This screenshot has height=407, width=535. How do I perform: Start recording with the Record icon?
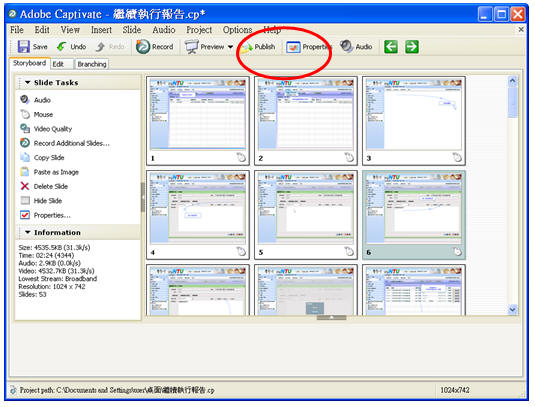pyautogui.click(x=143, y=47)
